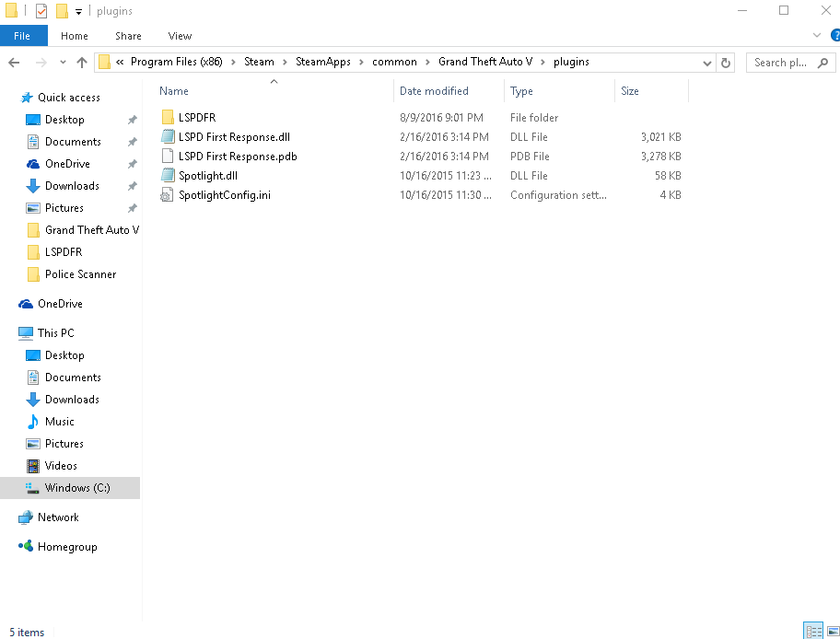The width and height of the screenshot is (840, 639).
Task: Expand the chevron after common in address bar
Action: pyautogui.click(x=427, y=63)
